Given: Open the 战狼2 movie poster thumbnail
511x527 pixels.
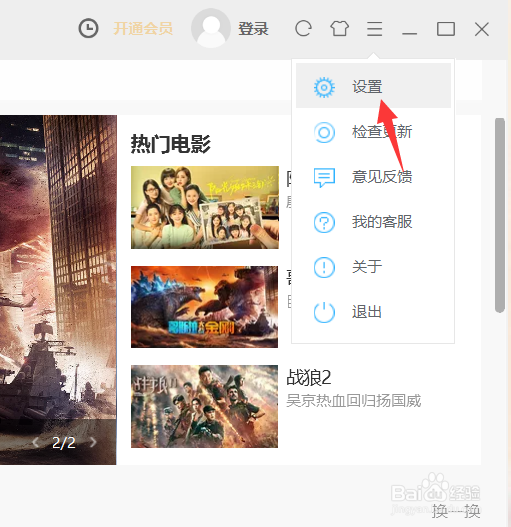Looking at the screenshot, I should (204, 406).
